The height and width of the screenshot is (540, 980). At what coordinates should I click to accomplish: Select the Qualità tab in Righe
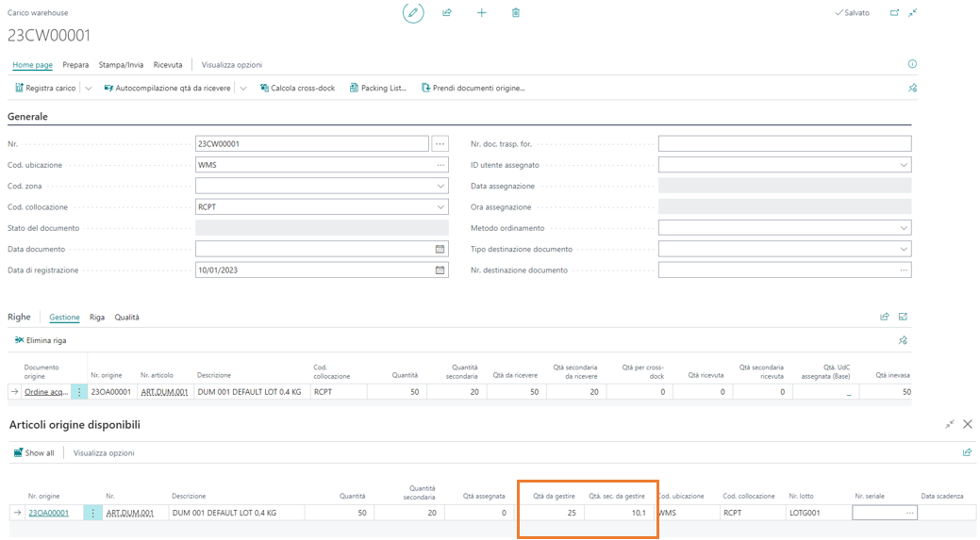click(126, 318)
